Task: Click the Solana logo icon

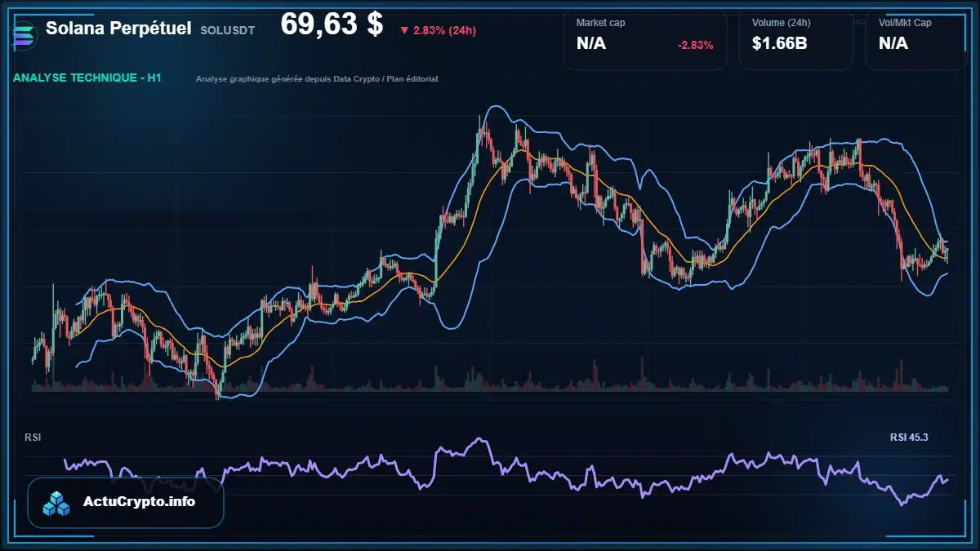Action: point(24,38)
